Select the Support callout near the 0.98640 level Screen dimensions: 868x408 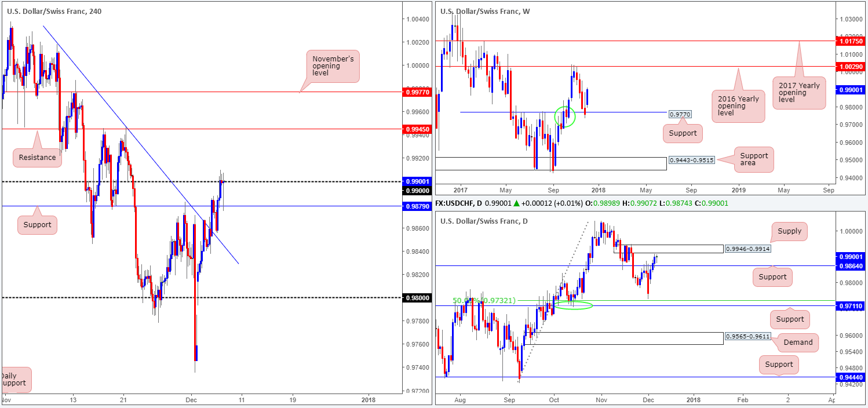coord(772,276)
